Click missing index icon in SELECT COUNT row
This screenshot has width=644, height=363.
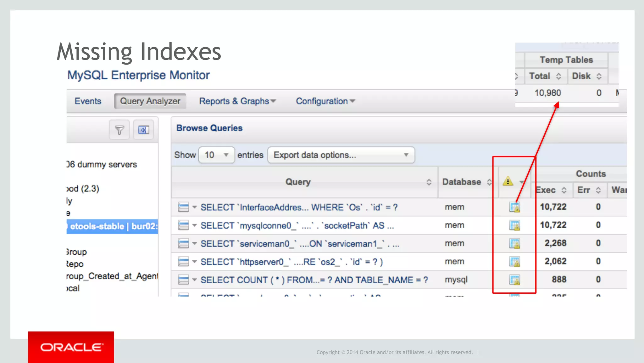515,280
